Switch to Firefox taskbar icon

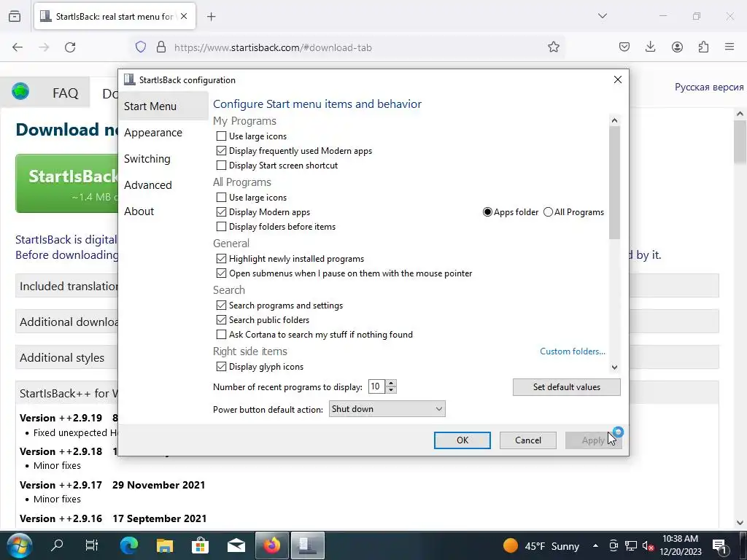(272, 545)
